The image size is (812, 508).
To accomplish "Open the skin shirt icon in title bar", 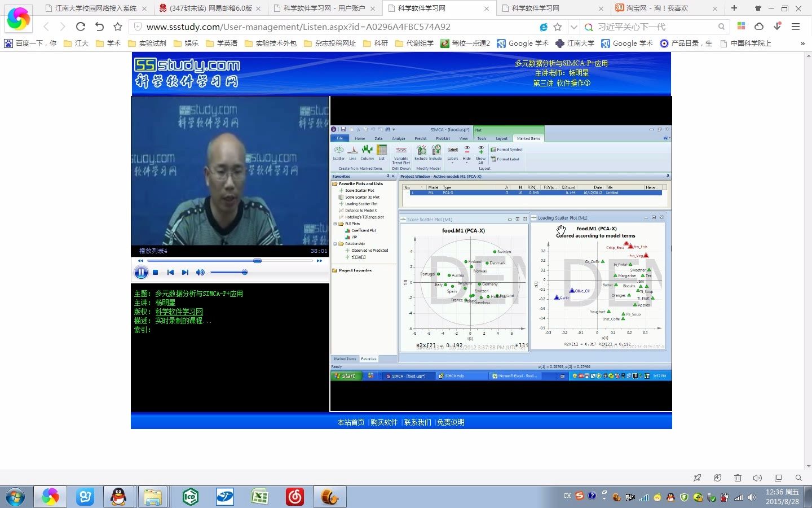I will 758,8.
